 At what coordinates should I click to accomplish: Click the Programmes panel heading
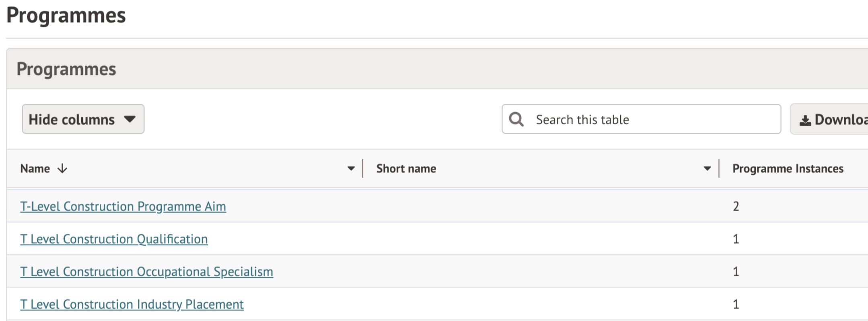coord(66,69)
